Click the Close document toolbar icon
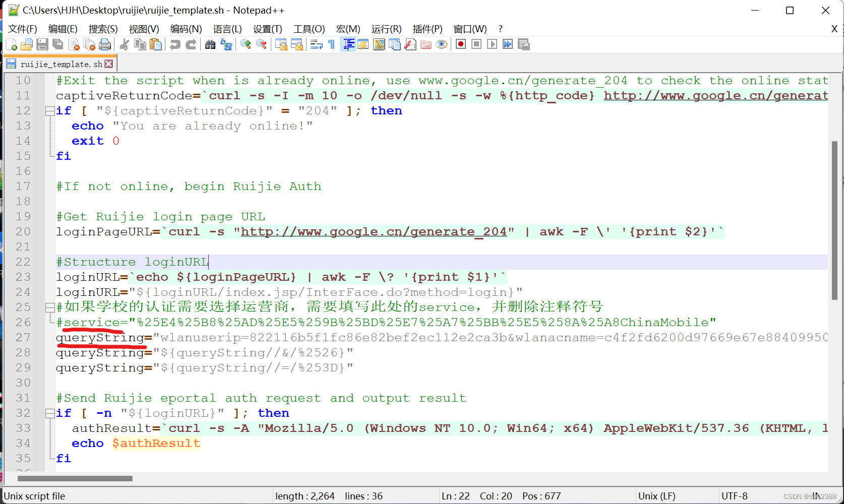 [74, 44]
